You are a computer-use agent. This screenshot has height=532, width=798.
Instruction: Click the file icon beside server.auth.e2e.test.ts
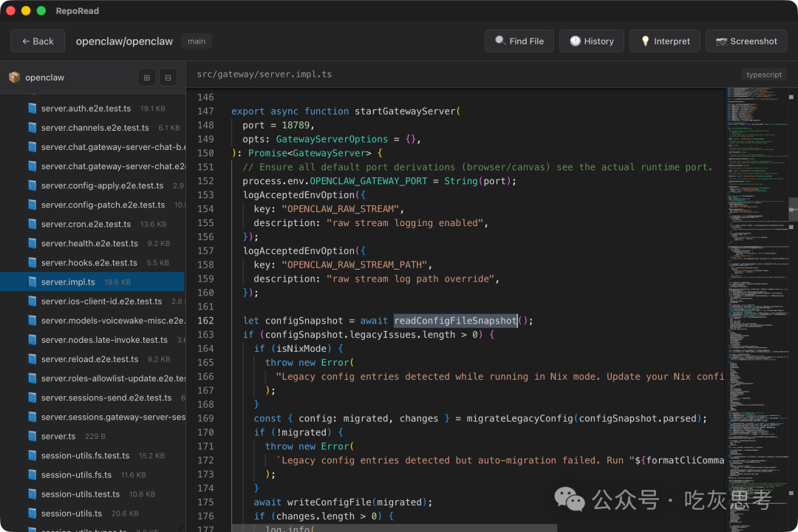[32, 109]
